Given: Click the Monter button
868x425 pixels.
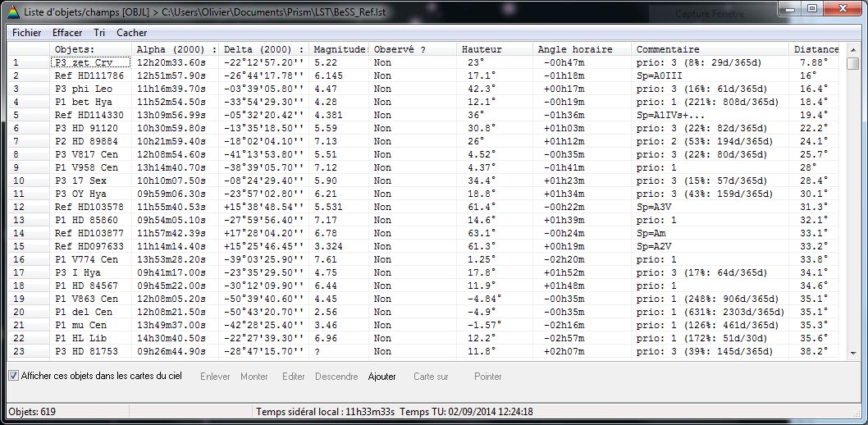Looking at the screenshot, I should (x=254, y=377).
